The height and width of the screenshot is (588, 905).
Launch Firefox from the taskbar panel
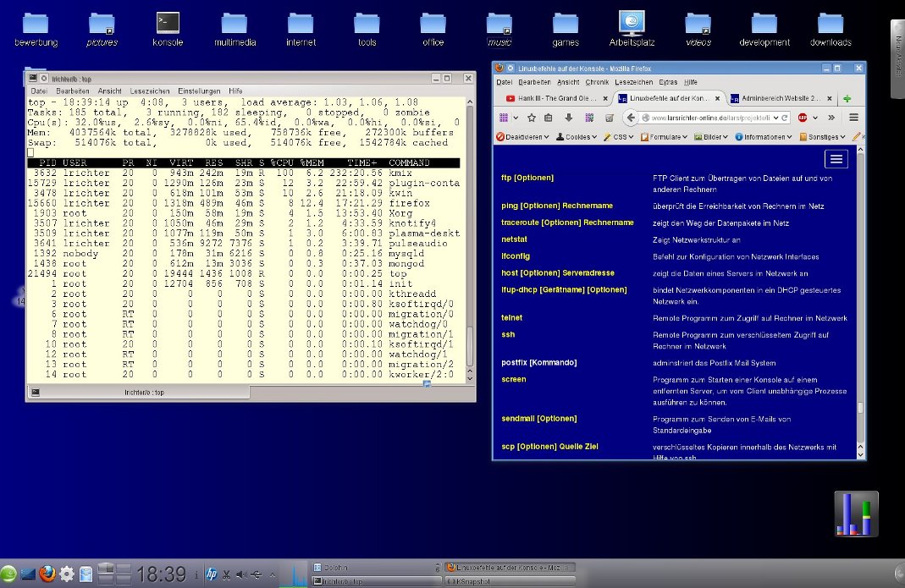tap(47, 574)
